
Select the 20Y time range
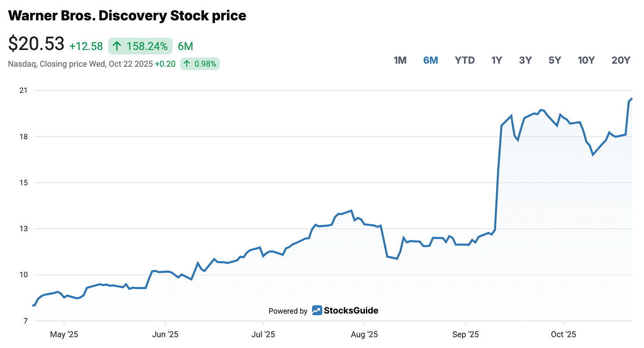click(621, 60)
